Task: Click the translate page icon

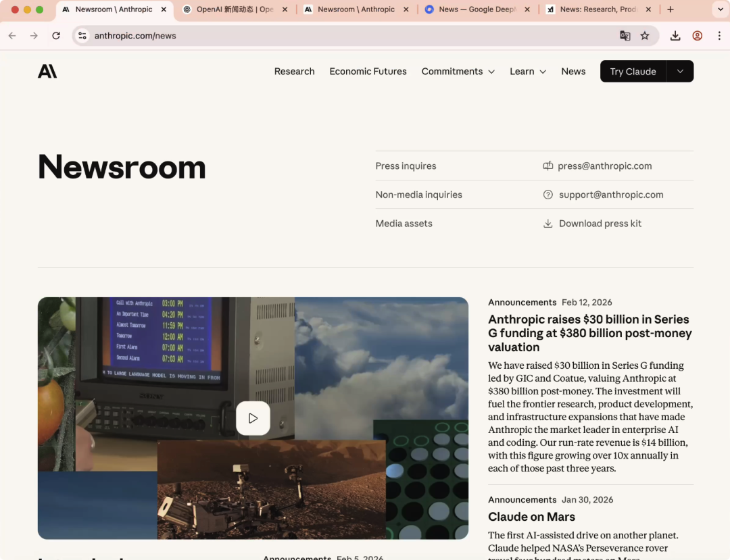Action: click(625, 36)
